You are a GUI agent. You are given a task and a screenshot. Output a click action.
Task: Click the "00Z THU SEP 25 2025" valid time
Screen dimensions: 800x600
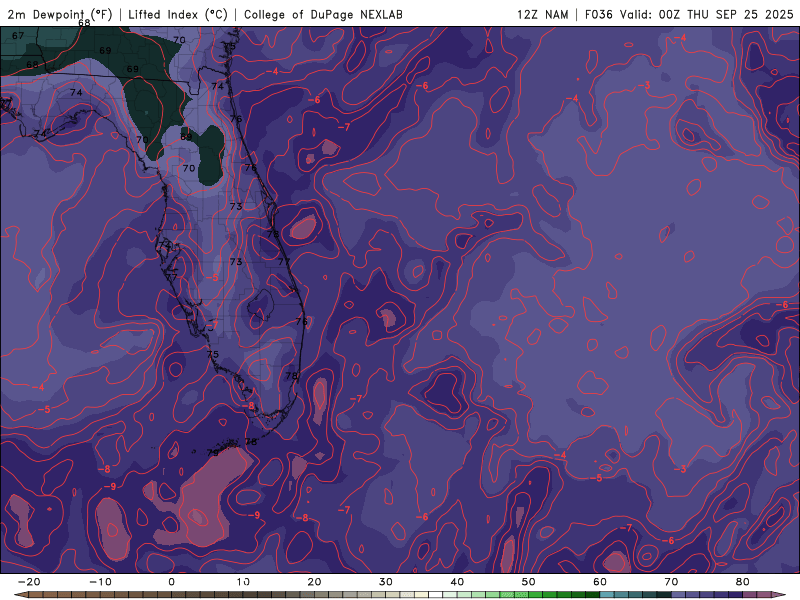click(x=726, y=14)
